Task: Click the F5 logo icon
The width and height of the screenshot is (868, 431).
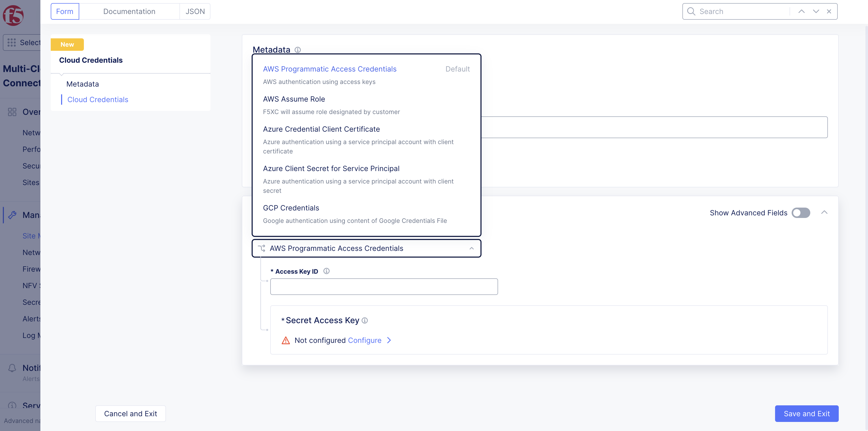Action: click(x=13, y=15)
